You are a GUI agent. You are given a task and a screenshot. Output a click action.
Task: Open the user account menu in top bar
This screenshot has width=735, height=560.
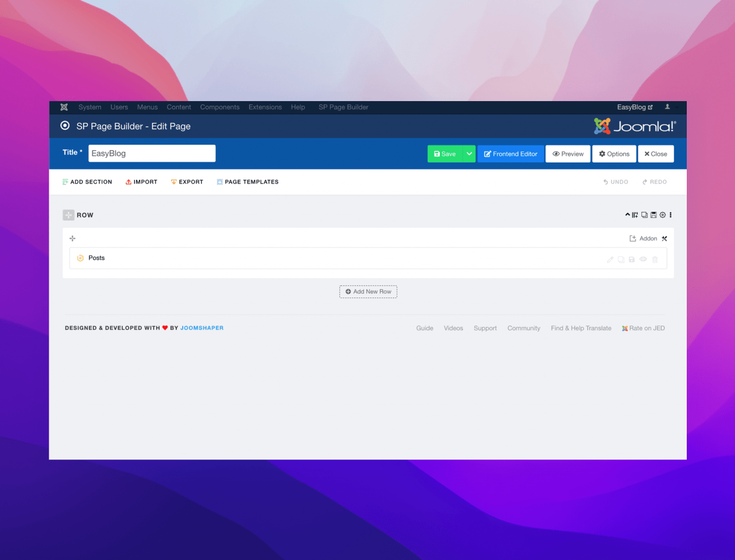[668, 107]
